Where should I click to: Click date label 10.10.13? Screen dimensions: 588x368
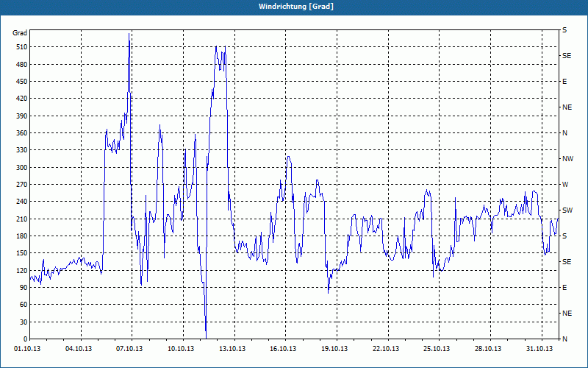pyautogui.click(x=181, y=349)
